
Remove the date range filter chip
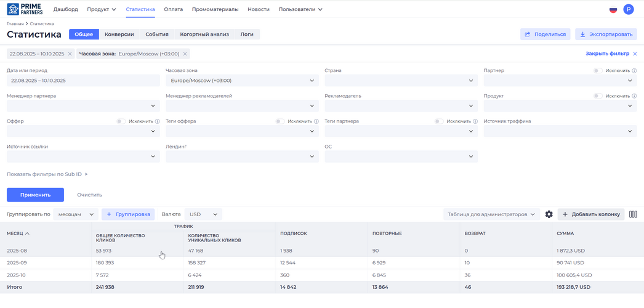(x=70, y=54)
